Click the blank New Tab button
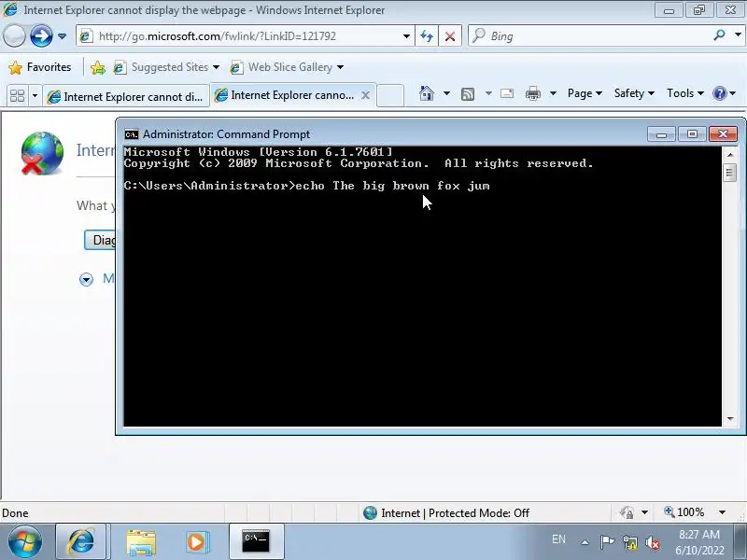This screenshot has height=560, width=747. [x=390, y=95]
